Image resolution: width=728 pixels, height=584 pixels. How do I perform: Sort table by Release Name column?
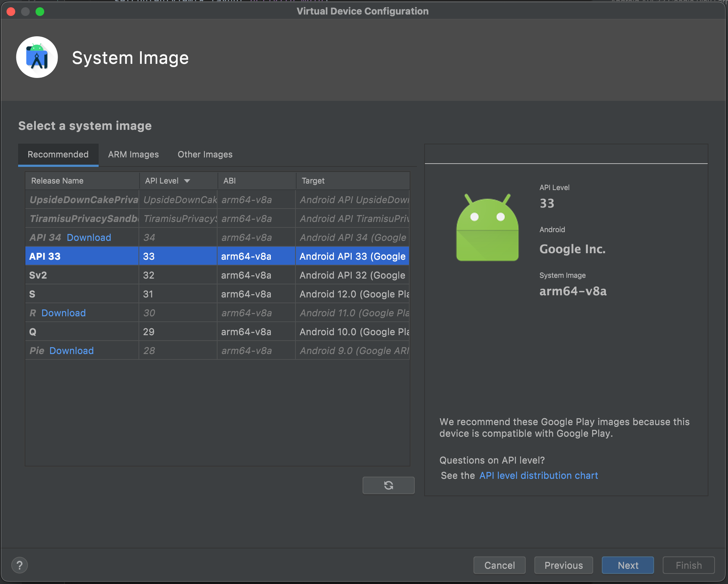click(57, 181)
